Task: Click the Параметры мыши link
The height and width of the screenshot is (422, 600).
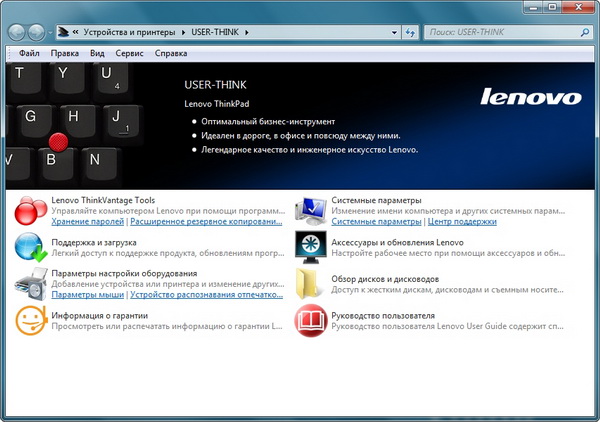Action: 87,295
